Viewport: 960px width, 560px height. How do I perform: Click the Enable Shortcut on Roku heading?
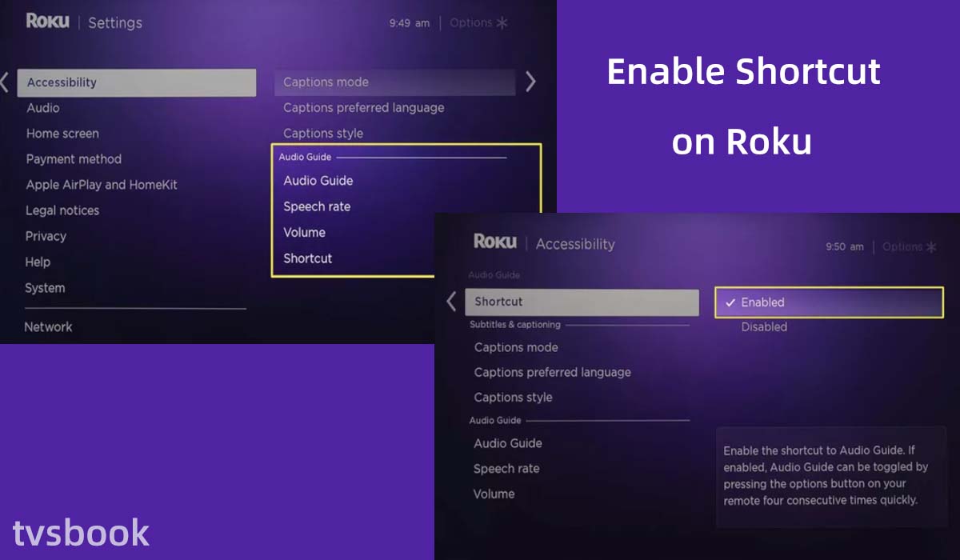(743, 106)
